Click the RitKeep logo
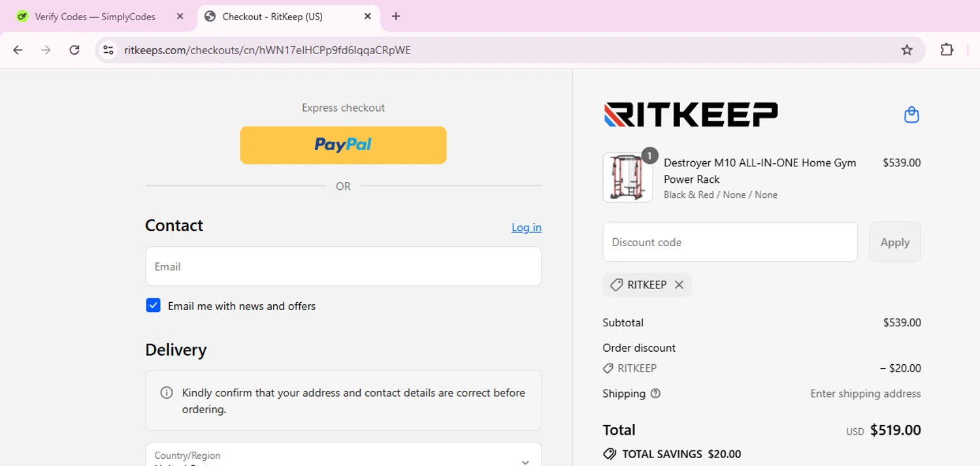Screen dimensions: 980x466 coord(691,114)
